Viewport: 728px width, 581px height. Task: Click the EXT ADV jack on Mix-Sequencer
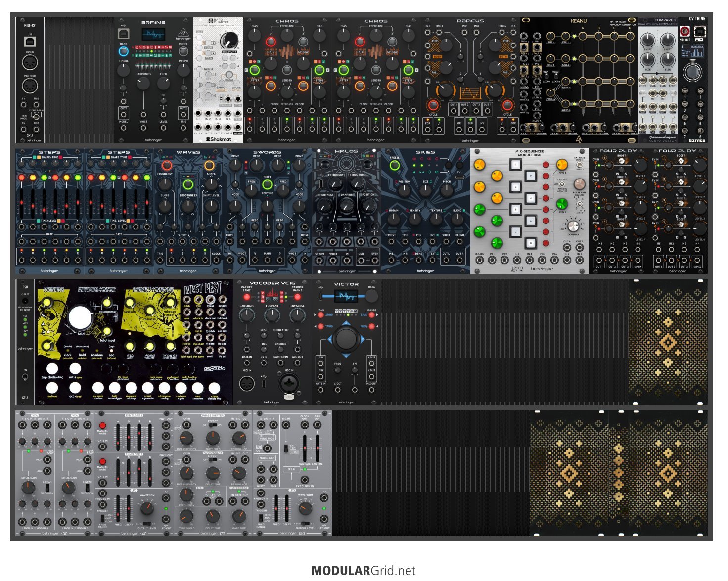click(479, 261)
